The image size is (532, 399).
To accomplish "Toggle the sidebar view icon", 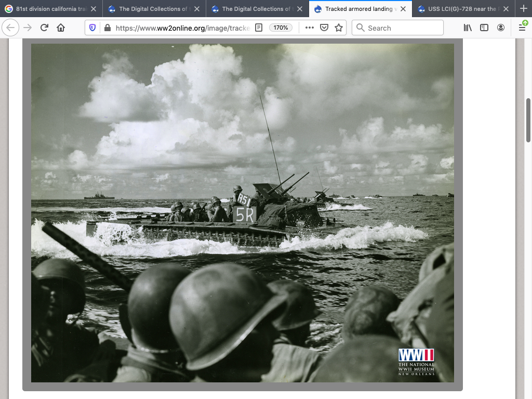I will [484, 28].
